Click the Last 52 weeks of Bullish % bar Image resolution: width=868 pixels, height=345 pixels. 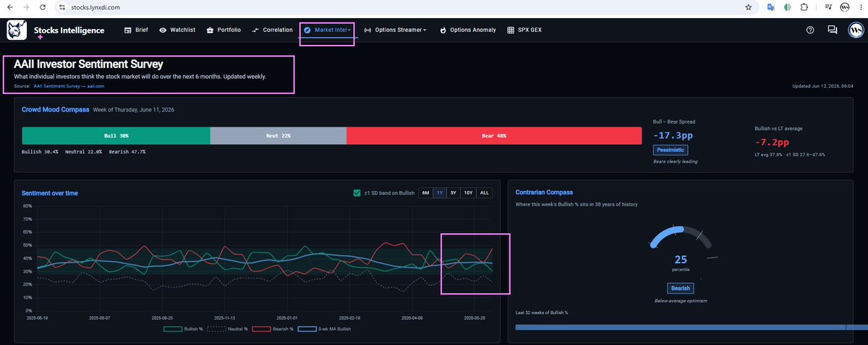click(691, 327)
